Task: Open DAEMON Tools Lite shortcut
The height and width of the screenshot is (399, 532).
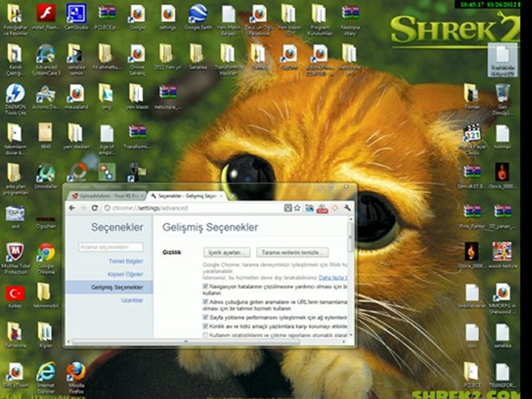Action: point(16,99)
